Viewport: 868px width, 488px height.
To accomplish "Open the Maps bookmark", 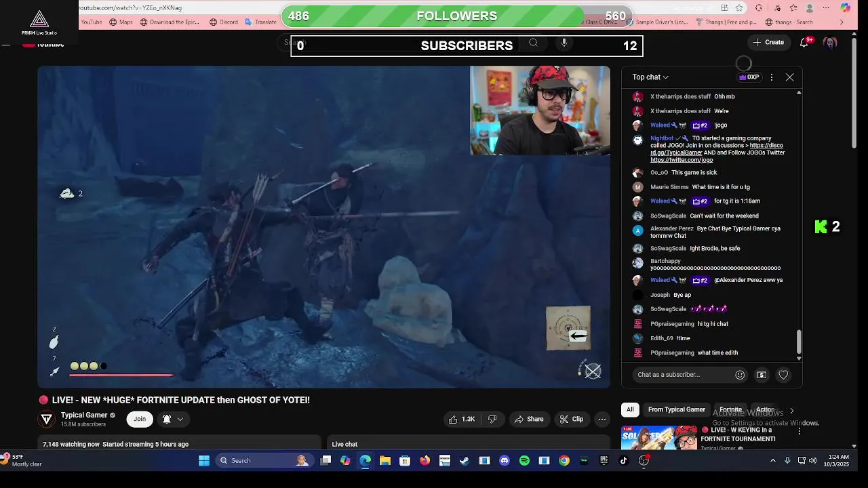I will (120, 22).
